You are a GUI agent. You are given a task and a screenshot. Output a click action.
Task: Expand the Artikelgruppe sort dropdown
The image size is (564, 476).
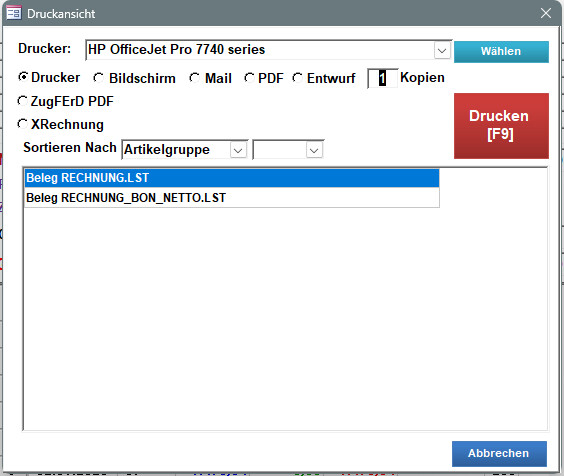[x=238, y=150]
